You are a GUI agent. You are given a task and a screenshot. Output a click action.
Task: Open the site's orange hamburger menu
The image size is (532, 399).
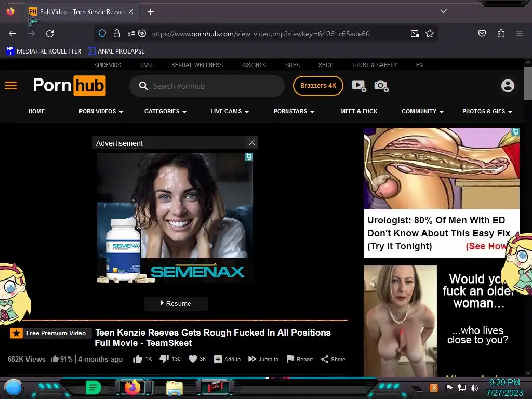point(10,86)
